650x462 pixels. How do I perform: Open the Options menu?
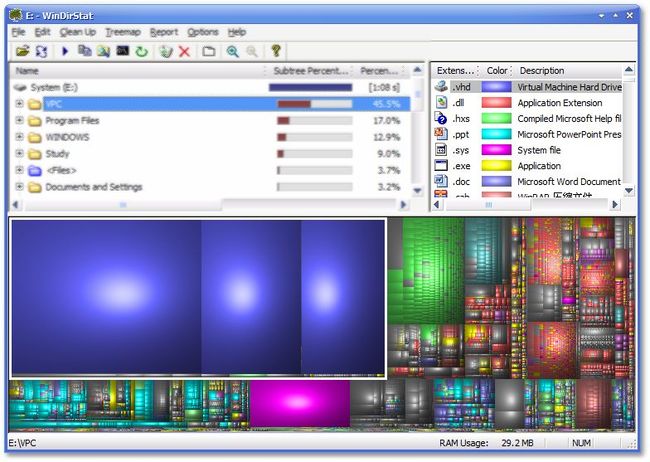(x=203, y=32)
